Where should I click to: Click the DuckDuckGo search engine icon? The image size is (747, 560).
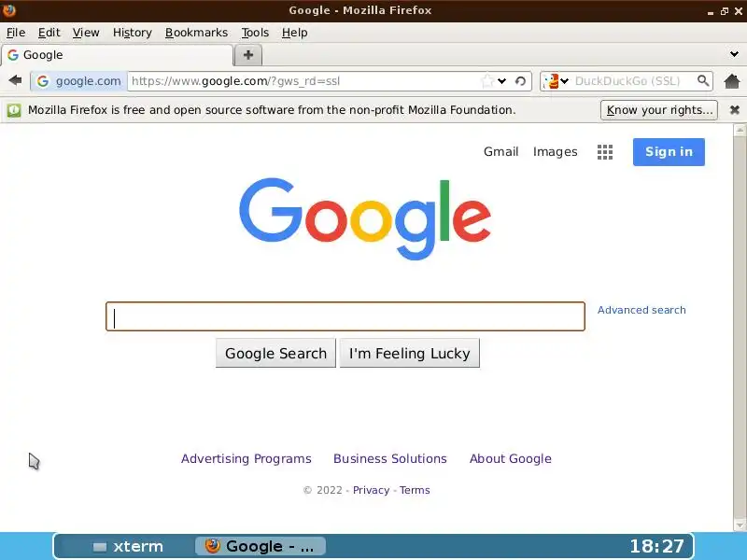point(551,81)
